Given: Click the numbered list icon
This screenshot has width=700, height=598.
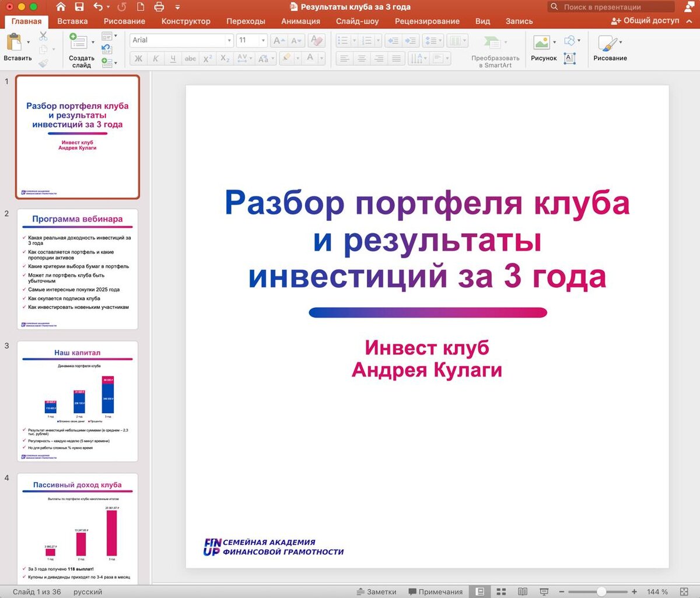Looking at the screenshot, I should pyautogui.click(x=367, y=41).
